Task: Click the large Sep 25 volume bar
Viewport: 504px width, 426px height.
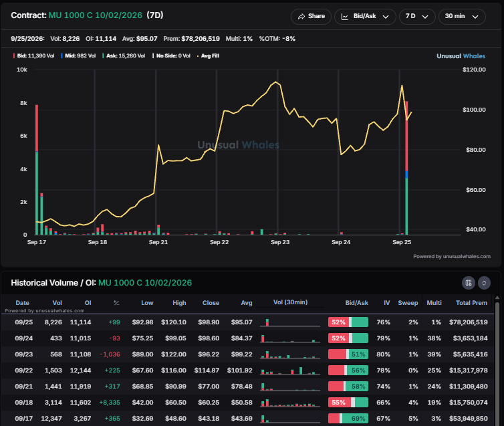Action: point(406,168)
